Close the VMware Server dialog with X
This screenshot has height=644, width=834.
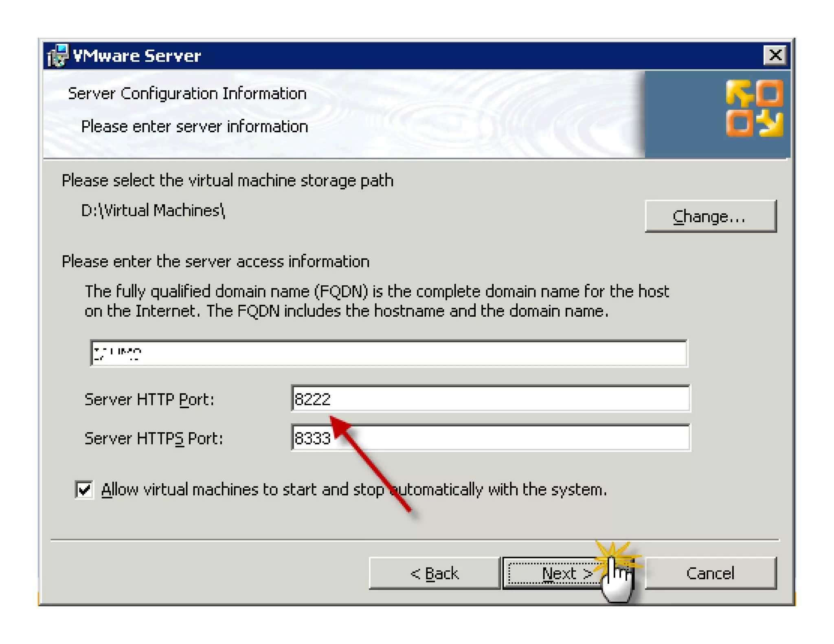point(775,55)
